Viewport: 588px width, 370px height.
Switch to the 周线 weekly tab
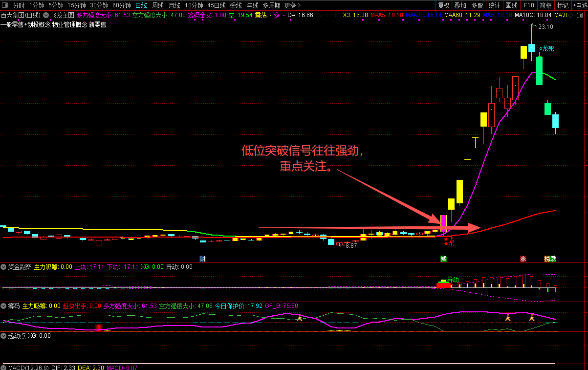[157, 5]
